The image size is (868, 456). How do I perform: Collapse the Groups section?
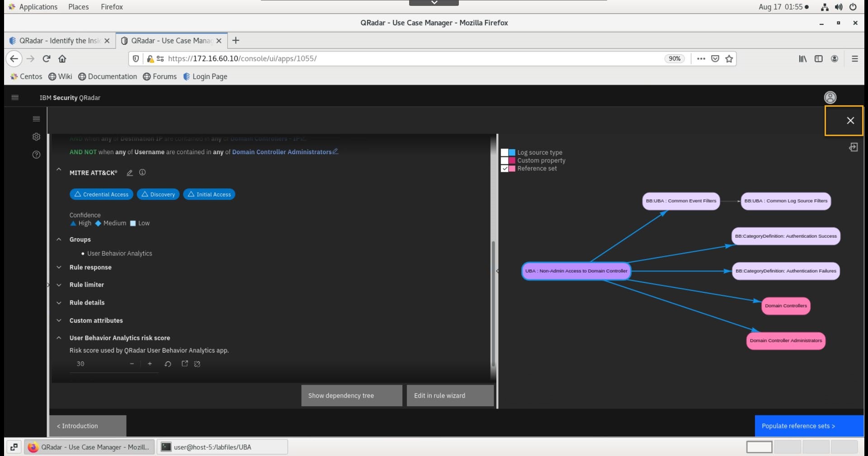pos(59,240)
